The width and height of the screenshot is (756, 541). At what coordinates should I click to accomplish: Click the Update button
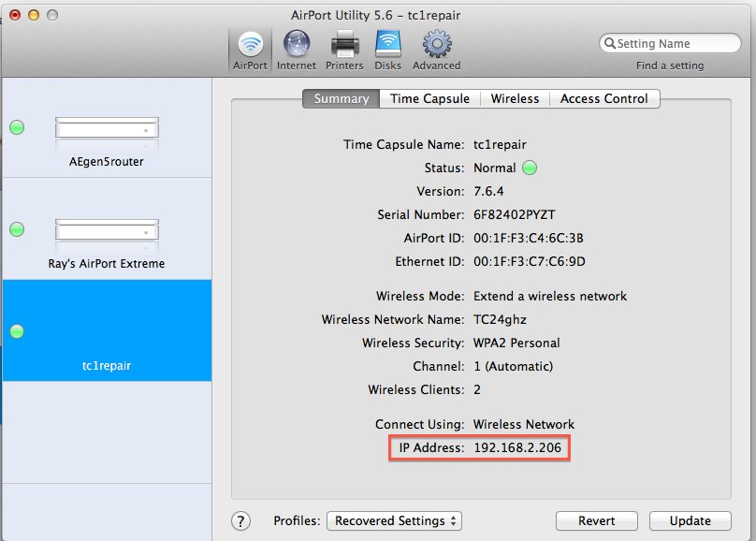690,520
